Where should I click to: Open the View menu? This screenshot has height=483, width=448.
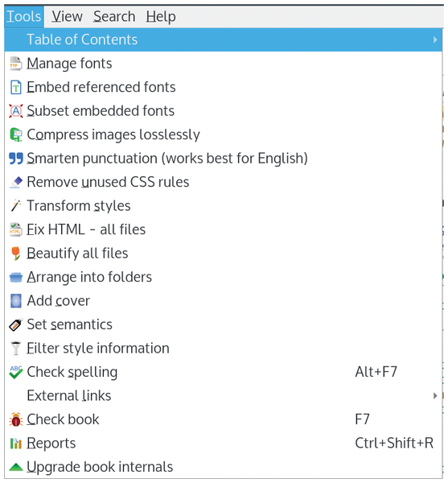tap(67, 16)
